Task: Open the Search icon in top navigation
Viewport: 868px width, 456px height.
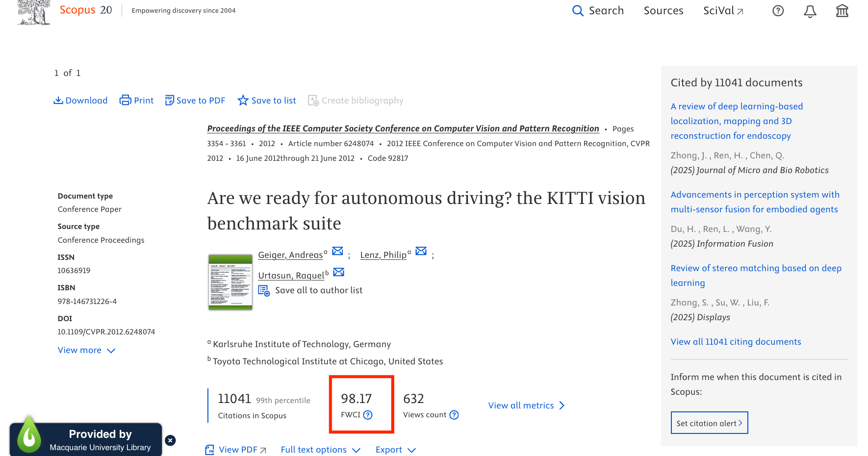Action: click(x=577, y=10)
